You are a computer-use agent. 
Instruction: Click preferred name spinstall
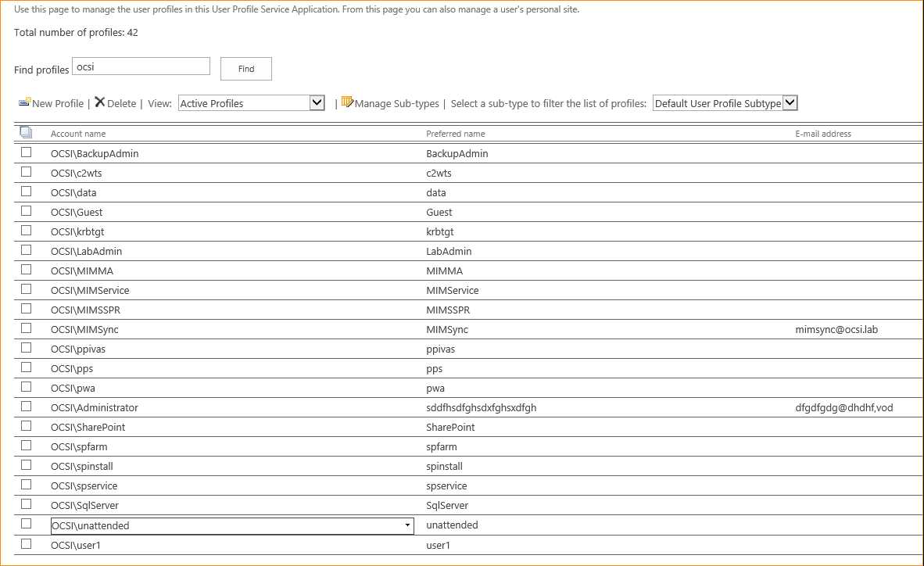click(x=444, y=467)
